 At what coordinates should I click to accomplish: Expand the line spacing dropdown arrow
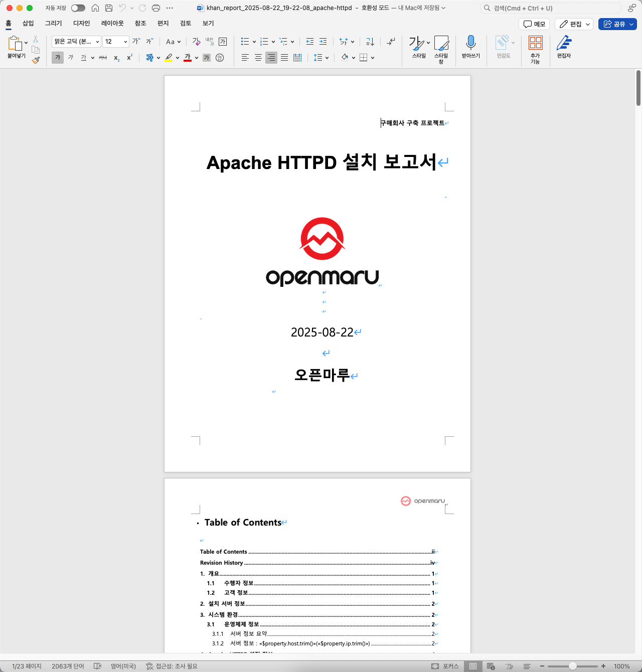(327, 58)
